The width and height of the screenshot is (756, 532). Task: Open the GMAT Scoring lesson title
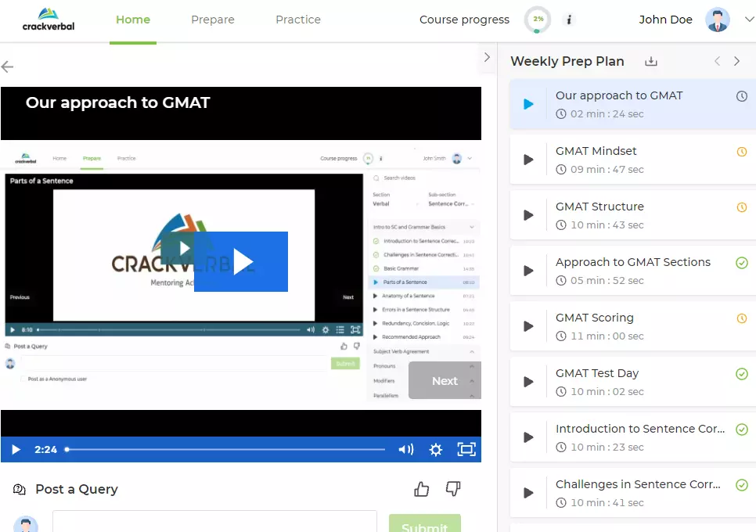pos(595,318)
